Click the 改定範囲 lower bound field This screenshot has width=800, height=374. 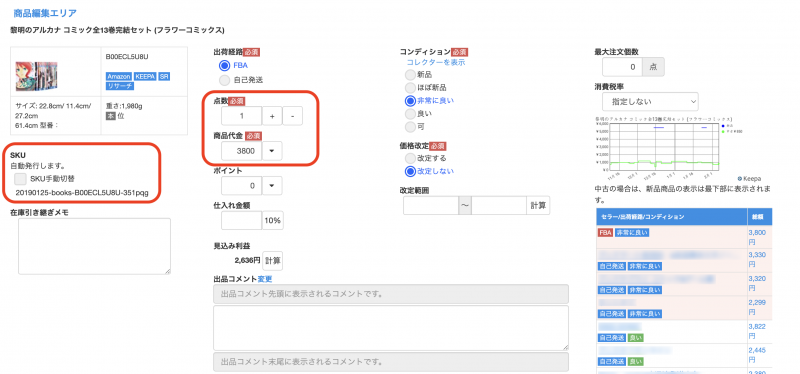coord(431,205)
